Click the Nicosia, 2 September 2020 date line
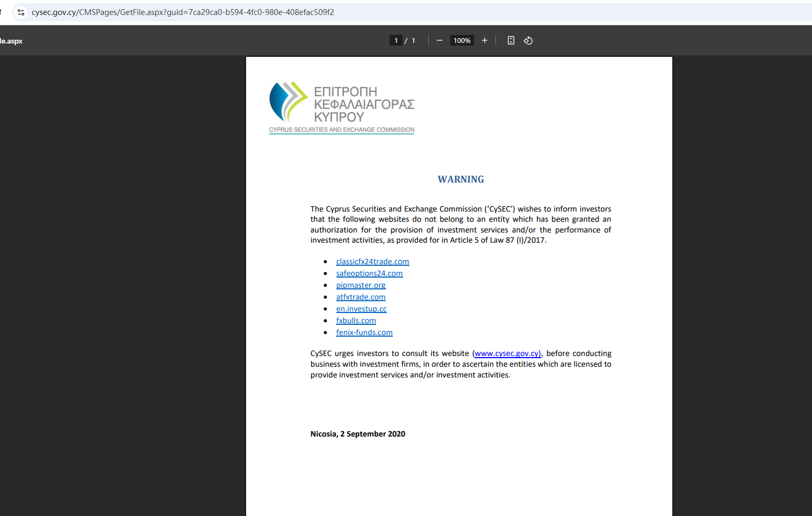Screen dimensions: 812x516 357,434
